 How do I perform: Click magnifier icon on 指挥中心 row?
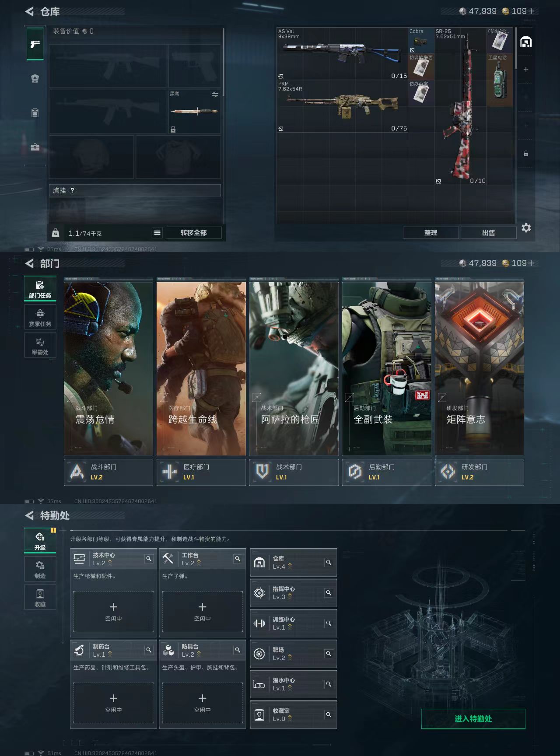point(329,593)
